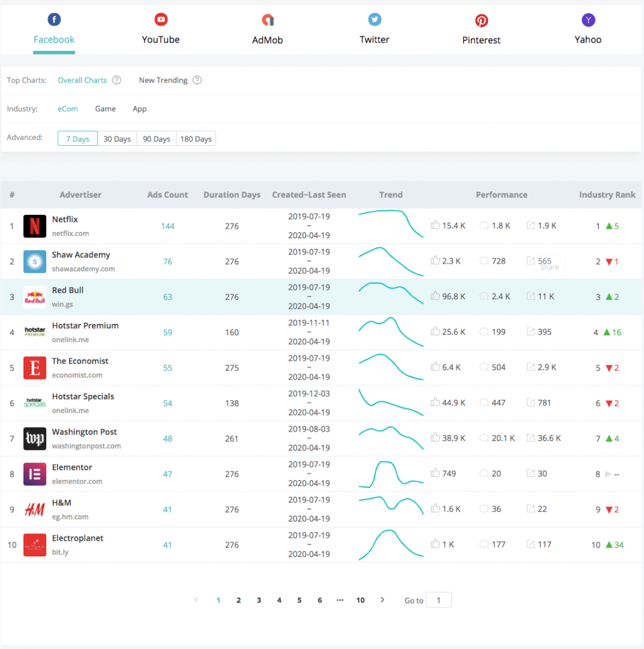Open help icon next to Overall Charts

(x=117, y=80)
